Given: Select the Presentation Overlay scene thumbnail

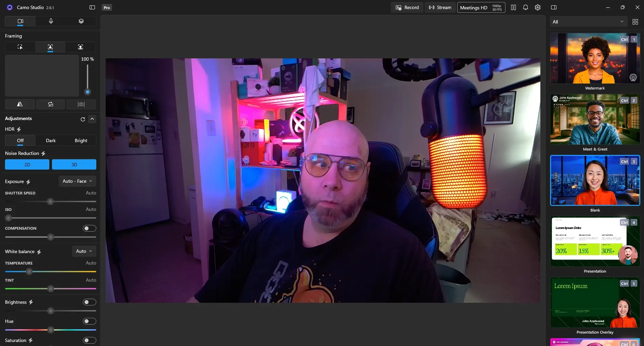Looking at the screenshot, I should tap(595, 302).
